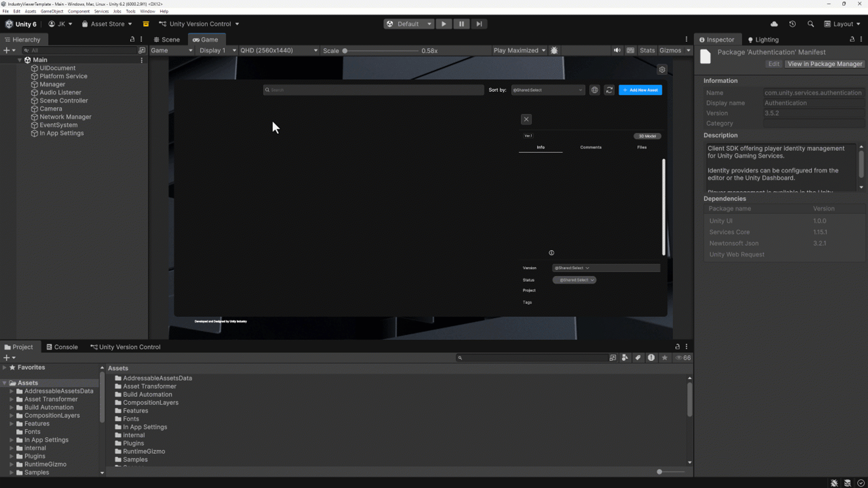Open the Layout dropdown
Image resolution: width=868 pixels, height=488 pixels.
842,24
